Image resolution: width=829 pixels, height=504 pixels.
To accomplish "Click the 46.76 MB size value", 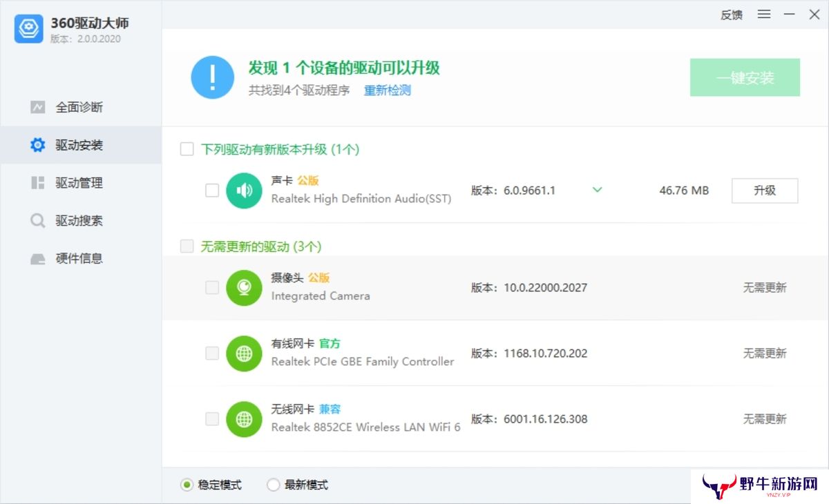I will [684, 191].
